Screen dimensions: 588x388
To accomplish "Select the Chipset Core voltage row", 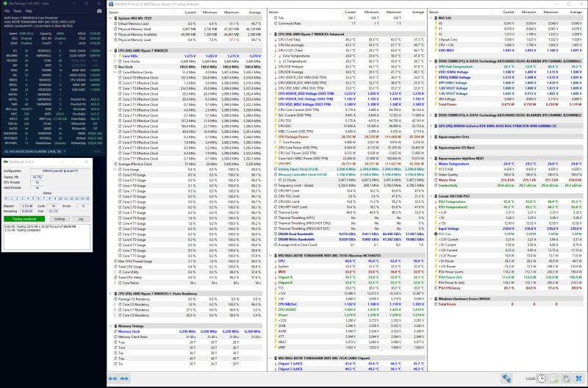I will point(508,40).
